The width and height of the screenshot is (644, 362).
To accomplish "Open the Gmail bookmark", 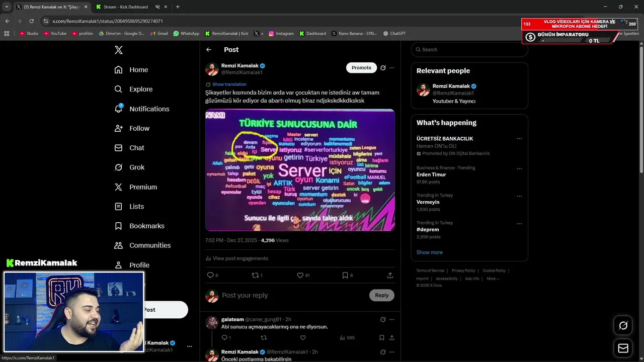I will pos(159,34).
